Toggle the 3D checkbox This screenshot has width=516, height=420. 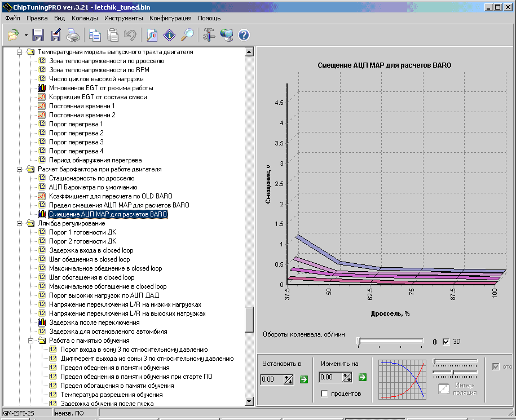tap(447, 342)
